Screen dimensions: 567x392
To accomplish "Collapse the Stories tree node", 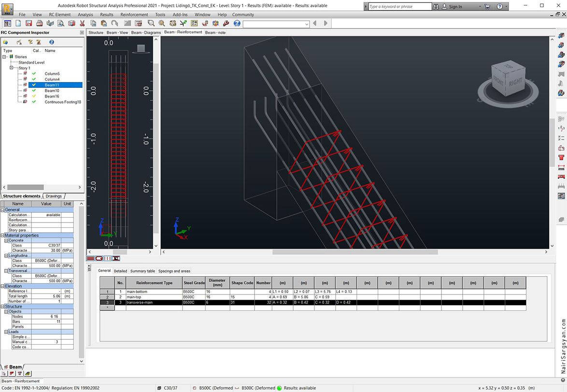I will pos(4,56).
